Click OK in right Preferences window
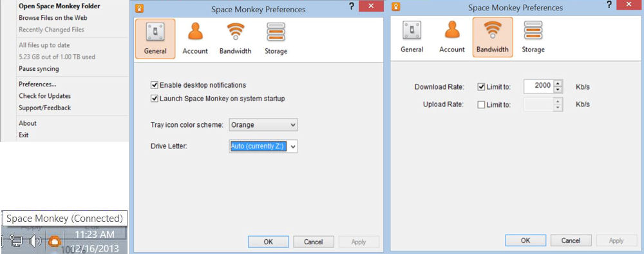Image resolution: width=644 pixels, height=254 pixels. click(x=526, y=240)
